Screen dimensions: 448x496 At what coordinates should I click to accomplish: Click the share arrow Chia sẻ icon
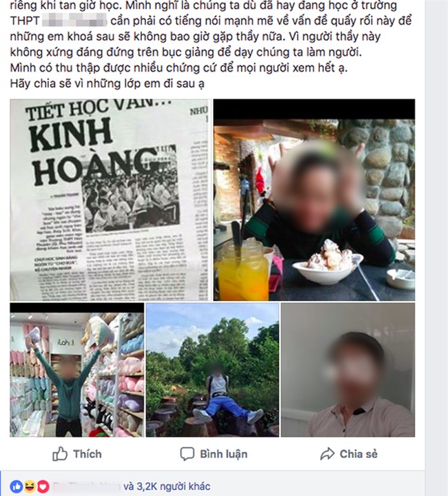pos(327,454)
